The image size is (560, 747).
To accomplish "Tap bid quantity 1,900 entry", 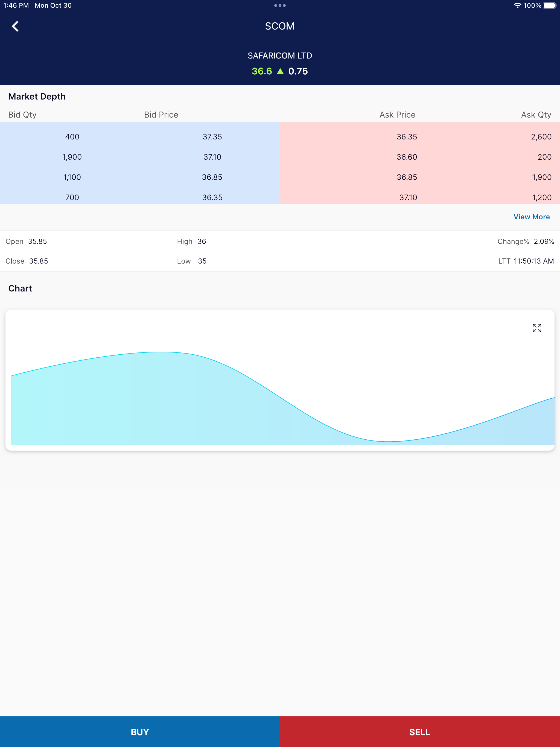I will [72, 157].
